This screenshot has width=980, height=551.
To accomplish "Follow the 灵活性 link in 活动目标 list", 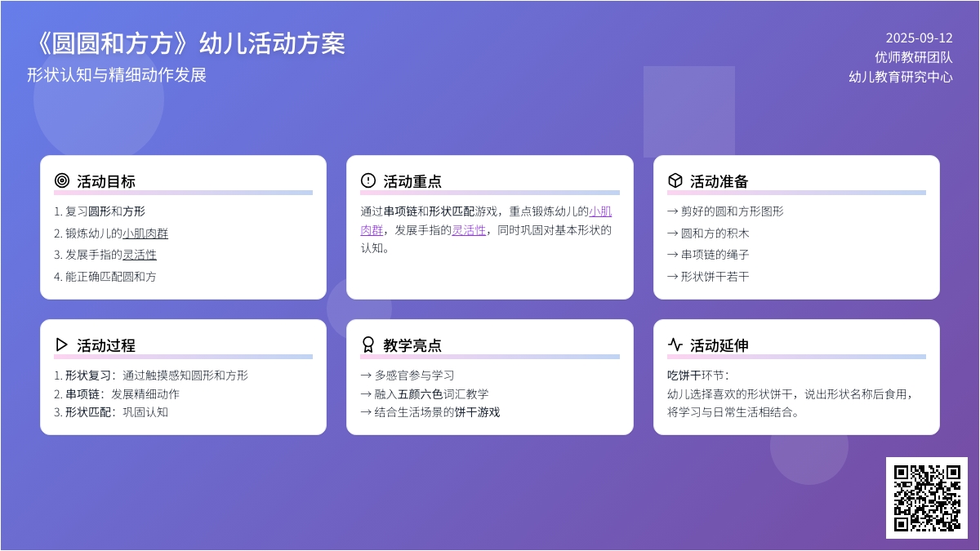I will pos(140,255).
